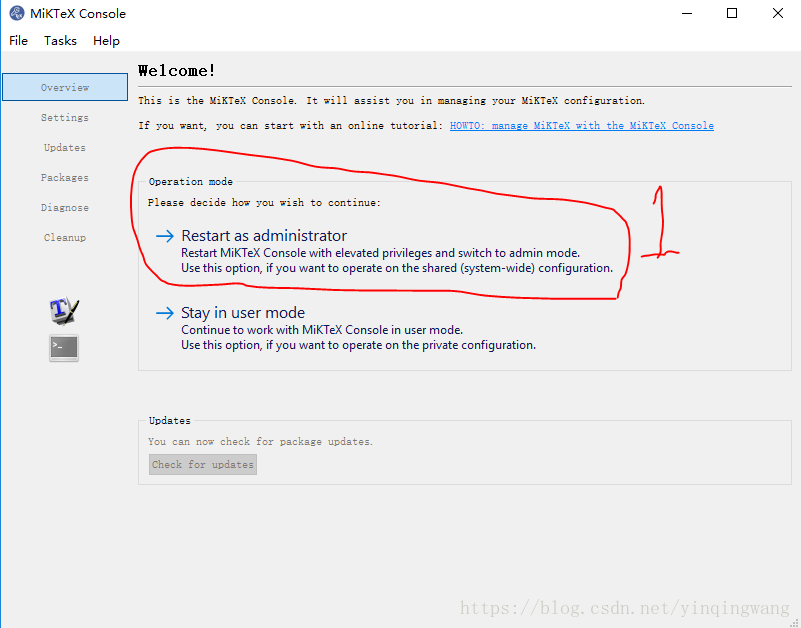Viewport: 801px width, 628px height.
Task: Switch to the Diagnose sidebar tab
Action: 65,207
